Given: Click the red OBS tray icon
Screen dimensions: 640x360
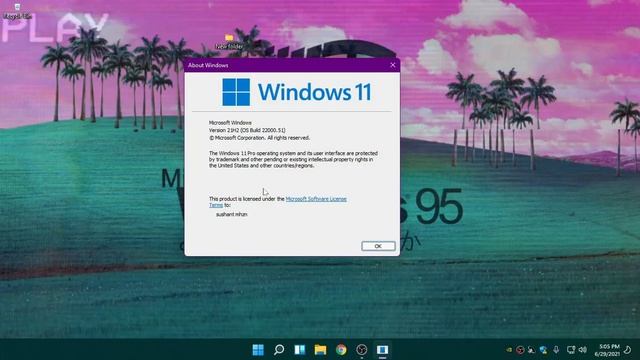Looking at the screenshot, I should 520,350.
